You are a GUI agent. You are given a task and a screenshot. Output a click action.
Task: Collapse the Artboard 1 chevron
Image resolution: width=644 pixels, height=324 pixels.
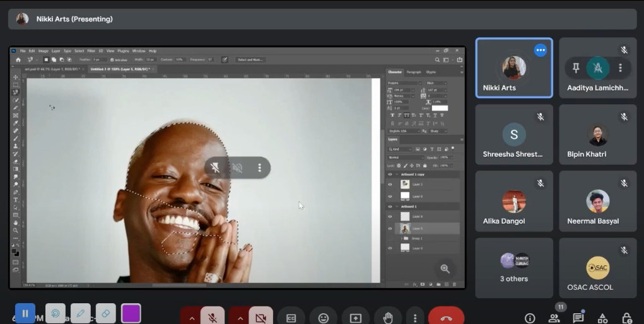[x=397, y=207]
